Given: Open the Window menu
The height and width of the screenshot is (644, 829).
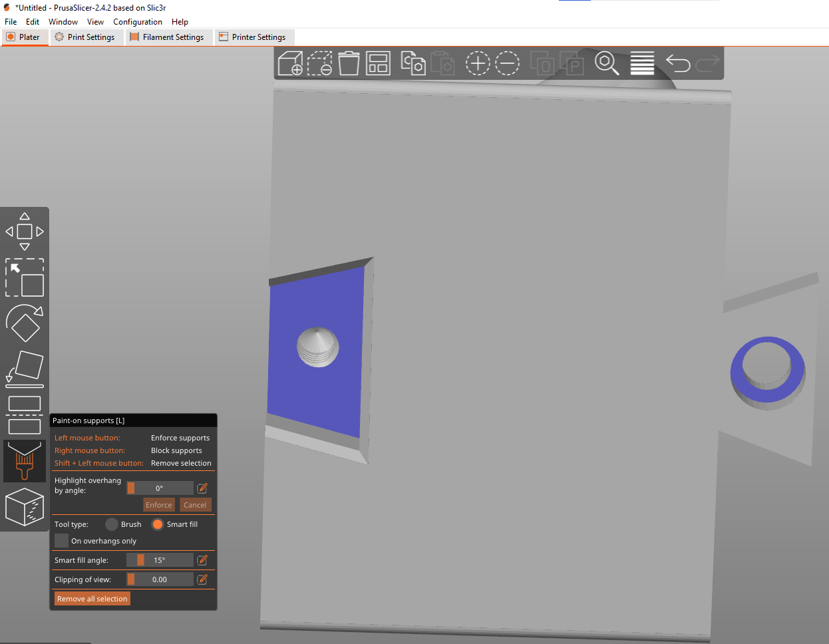Looking at the screenshot, I should point(63,22).
